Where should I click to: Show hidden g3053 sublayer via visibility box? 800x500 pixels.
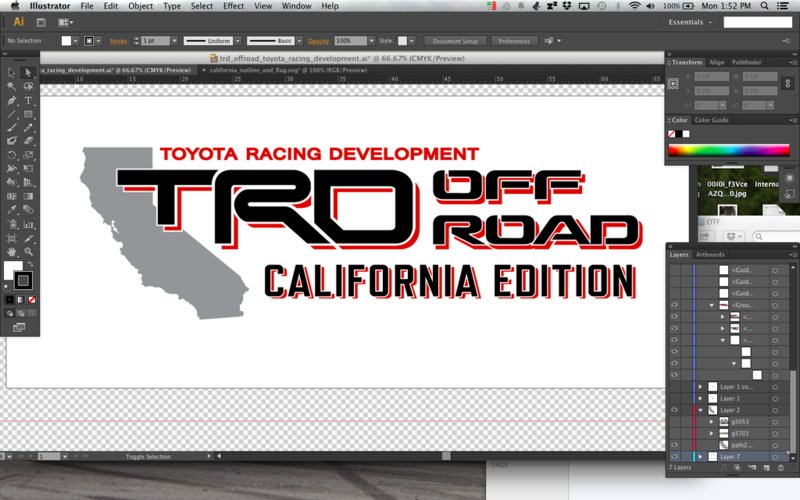674,421
